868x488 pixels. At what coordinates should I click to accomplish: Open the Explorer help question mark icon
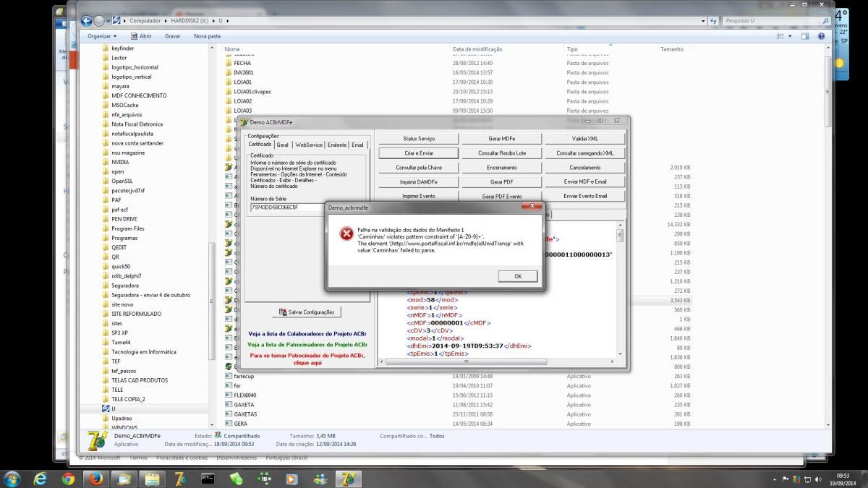coord(822,35)
